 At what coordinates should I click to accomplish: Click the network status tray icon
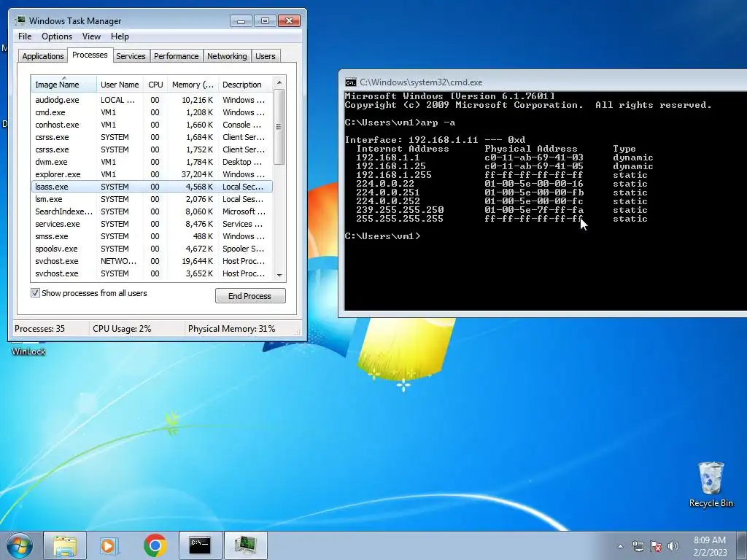pyautogui.click(x=638, y=546)
